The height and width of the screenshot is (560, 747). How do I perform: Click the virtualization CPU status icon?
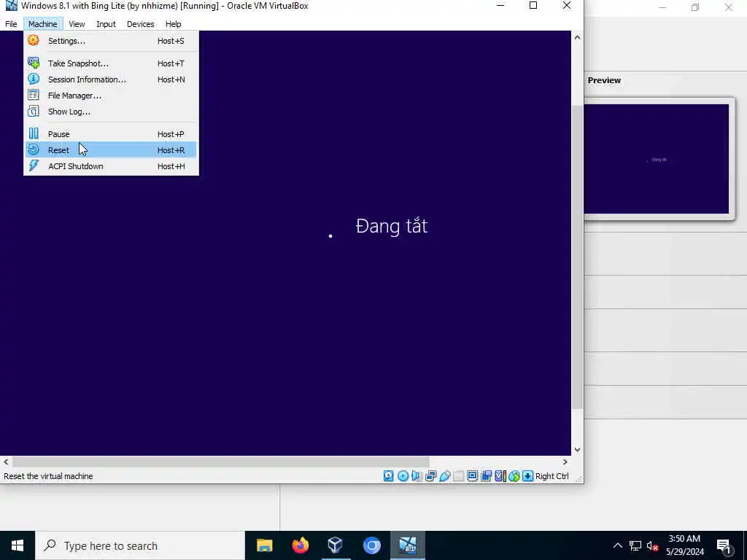click(x=500, y=475)
